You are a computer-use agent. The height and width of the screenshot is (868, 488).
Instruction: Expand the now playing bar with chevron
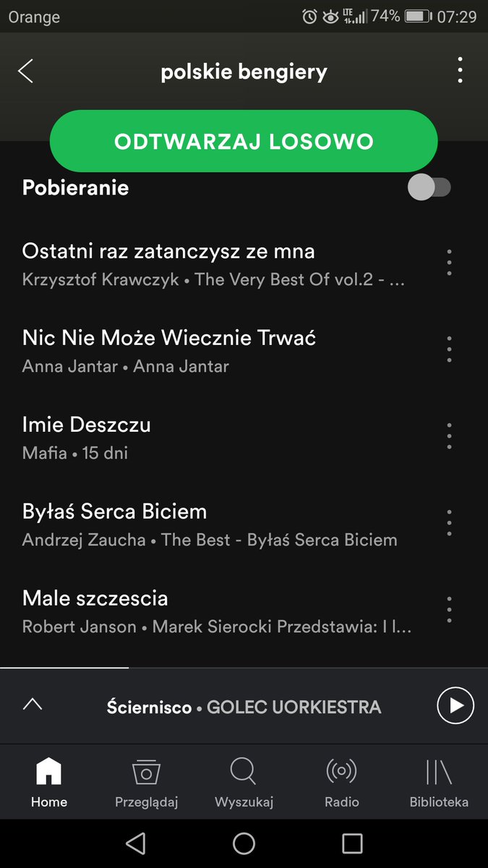click(x=33, y=705)
